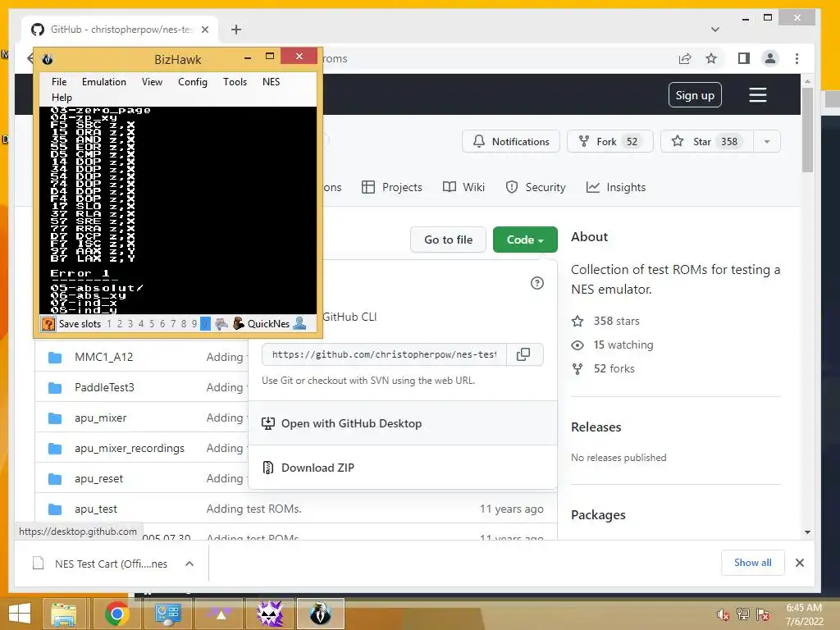This screenshot has width=840, height=630.
Task: Switch to the Projects tab
Action: pyautogui.click(x=392, y=188)
